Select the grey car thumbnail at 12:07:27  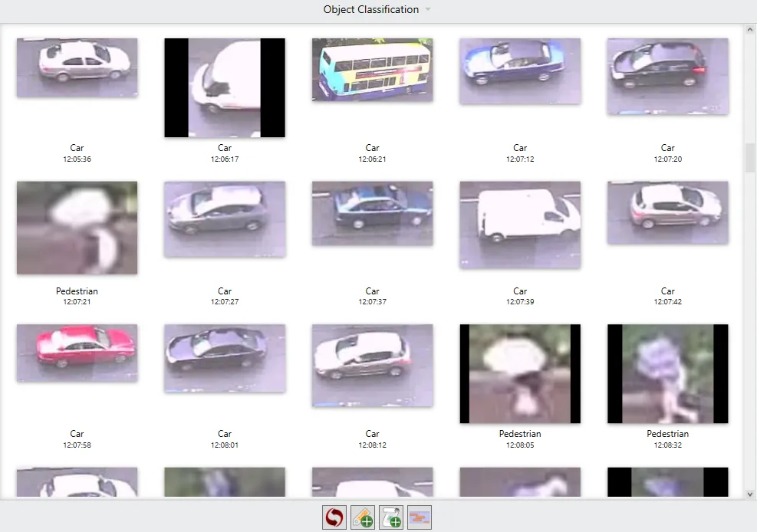click(225, 219)
